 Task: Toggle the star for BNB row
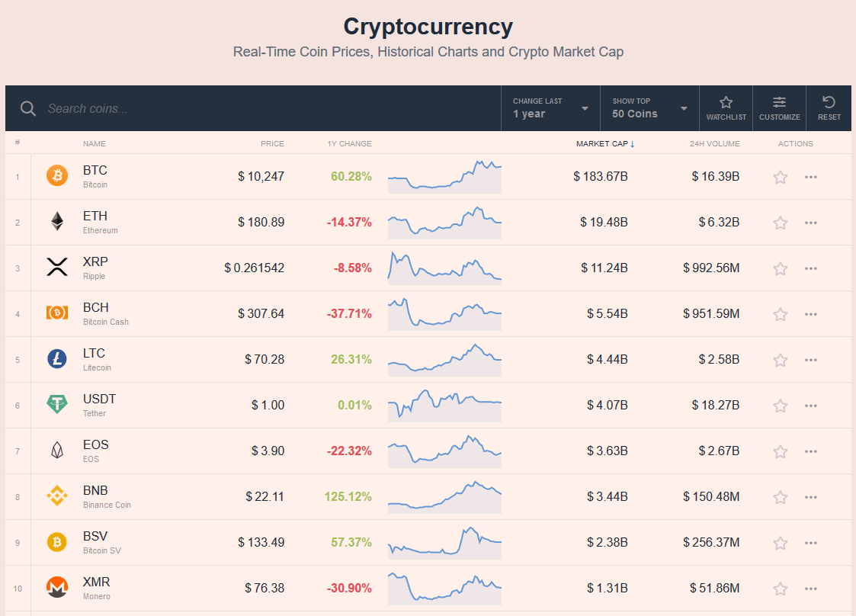pos(780,497)
